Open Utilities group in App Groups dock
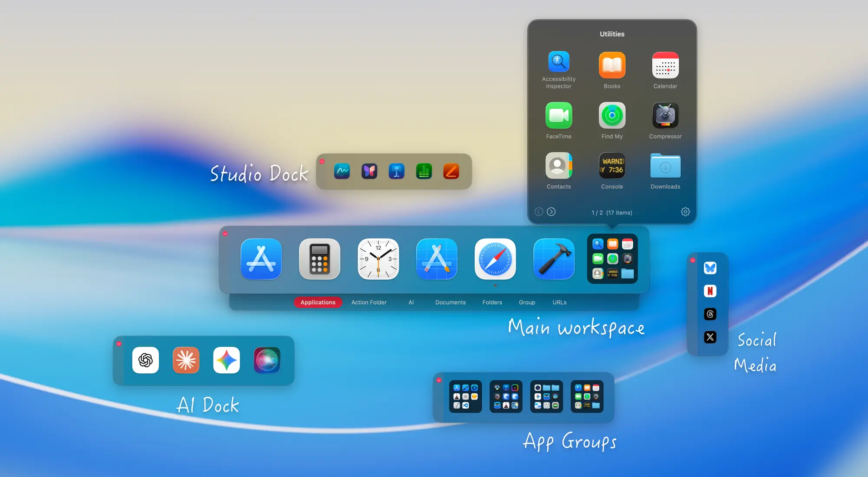The height and width of the screenshot is (477, 868). coord(587,396)
